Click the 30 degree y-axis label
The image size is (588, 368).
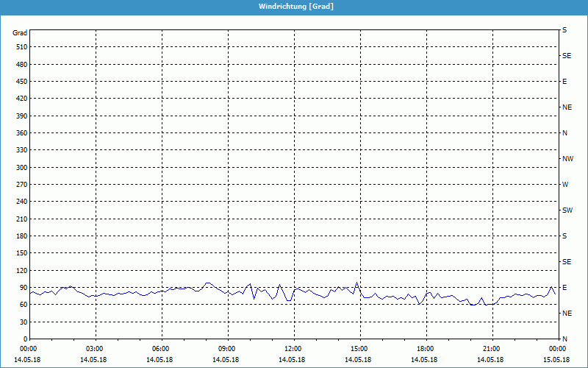point(23,322)
